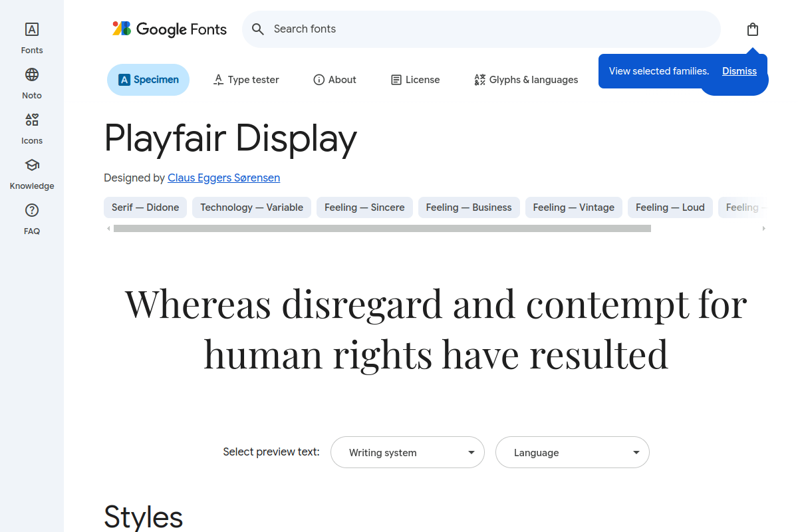The width and height of the screenshot is (798, 532).
Task: Open the FAQ sidebar icon
Action: 31,217
